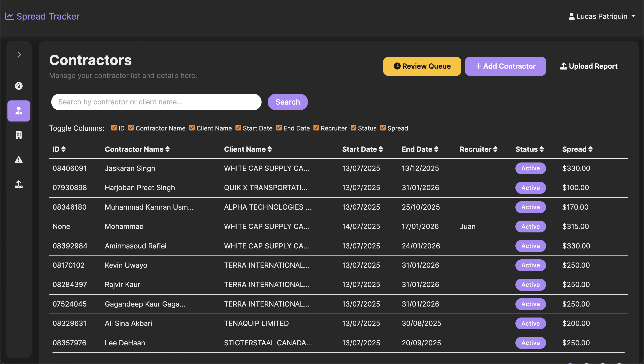Select contractor Harjoban Preet Singh
This screenshot has width=644, height=364.
click(140, 187)
